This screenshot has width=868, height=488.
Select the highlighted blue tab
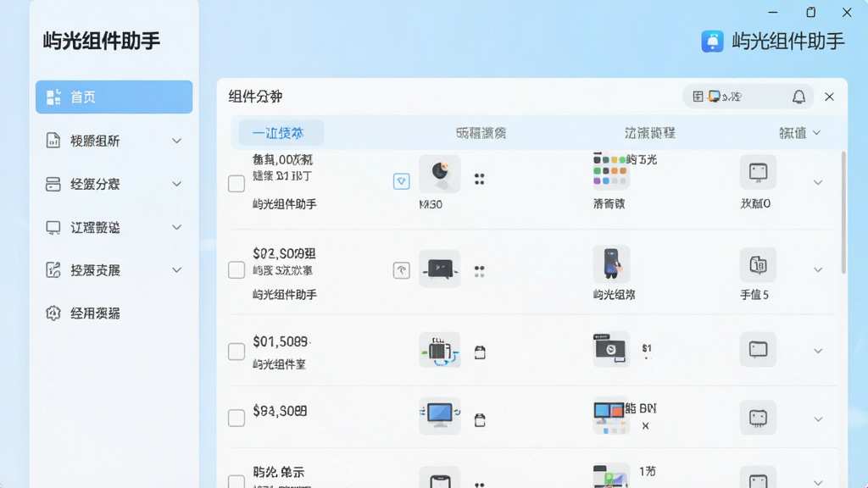[281, 133]
